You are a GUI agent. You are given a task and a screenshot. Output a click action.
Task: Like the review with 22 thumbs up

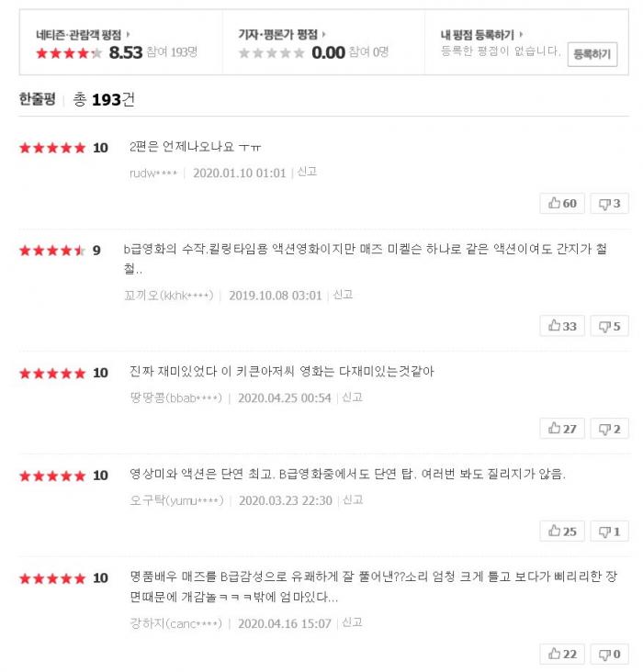(x=562, y=654)
